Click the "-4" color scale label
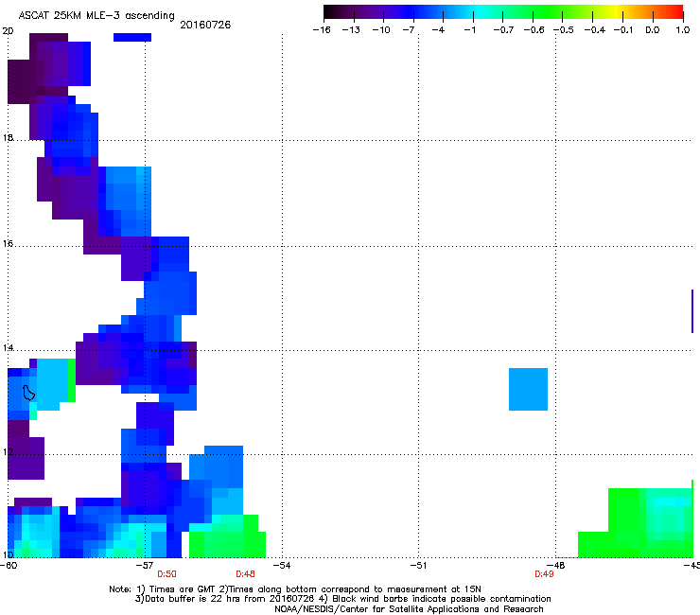Viewport: 700px width, 615px height. 438,30
